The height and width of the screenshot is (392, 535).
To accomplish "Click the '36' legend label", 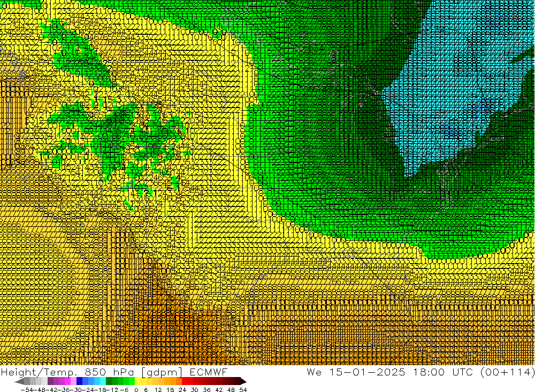I will pos(207,390).
